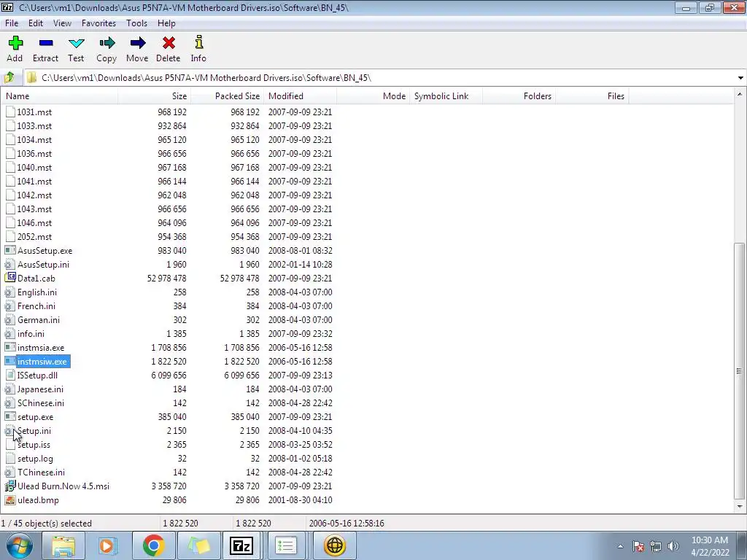
Task: Select the 1031.mst file
Action: tap(34, 112)
